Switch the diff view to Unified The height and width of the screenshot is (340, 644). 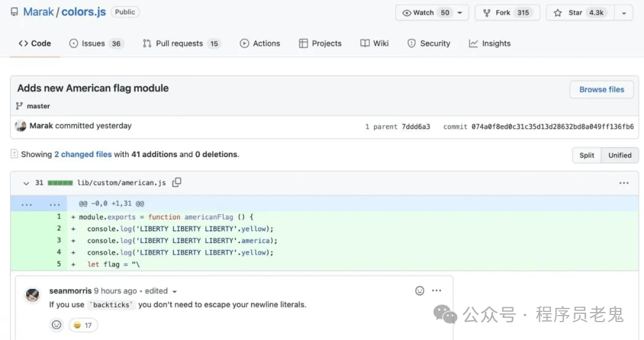620,155
